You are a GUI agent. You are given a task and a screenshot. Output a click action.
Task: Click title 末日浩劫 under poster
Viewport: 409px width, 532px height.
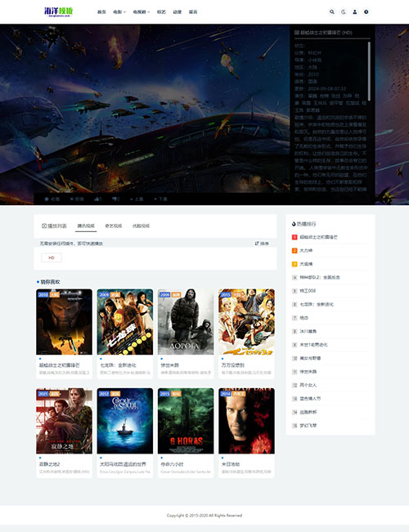(231, 464)
